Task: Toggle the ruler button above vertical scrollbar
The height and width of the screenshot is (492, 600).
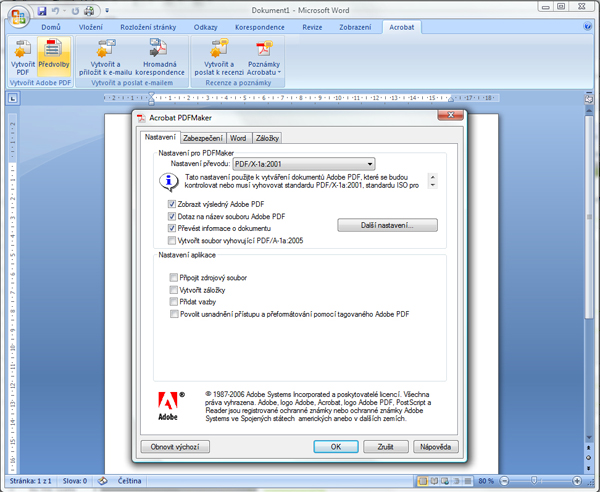Action: coord(589,99)
